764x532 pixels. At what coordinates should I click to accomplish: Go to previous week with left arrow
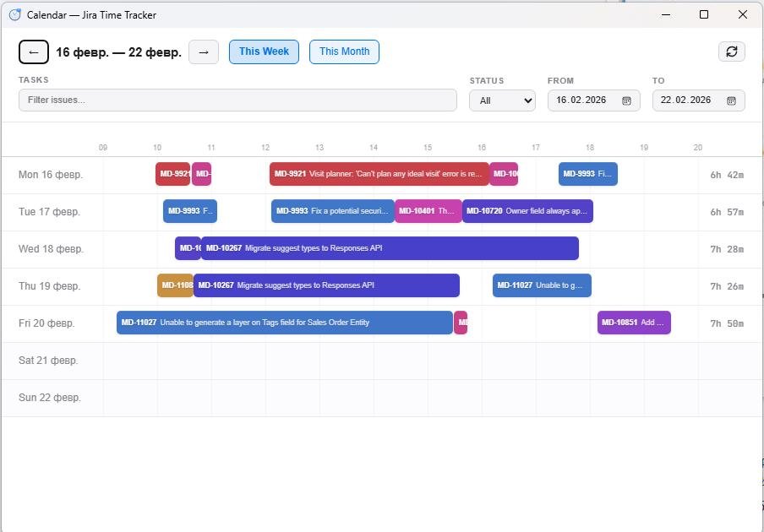34,52
